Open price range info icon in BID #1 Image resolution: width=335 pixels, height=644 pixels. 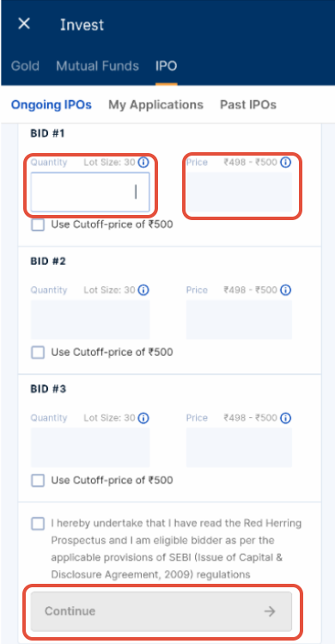click(285, 163)
